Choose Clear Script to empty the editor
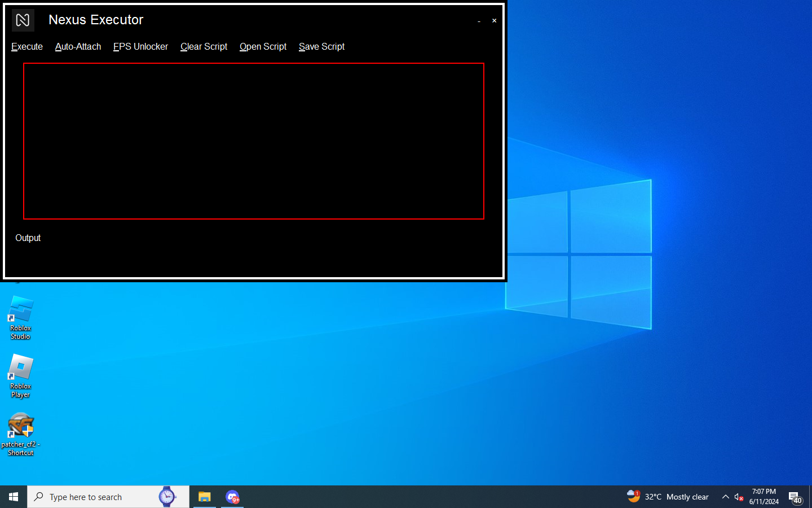 point(204,47)
